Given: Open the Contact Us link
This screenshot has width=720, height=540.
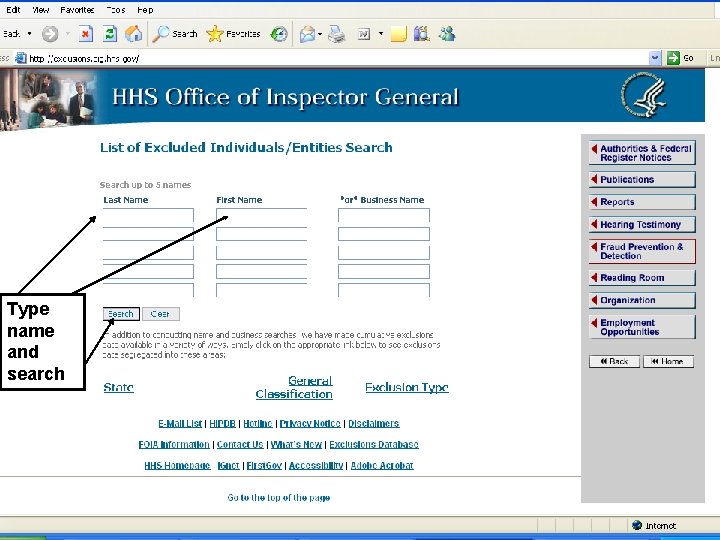Looking at the screenshot, I should click(240, 444).
